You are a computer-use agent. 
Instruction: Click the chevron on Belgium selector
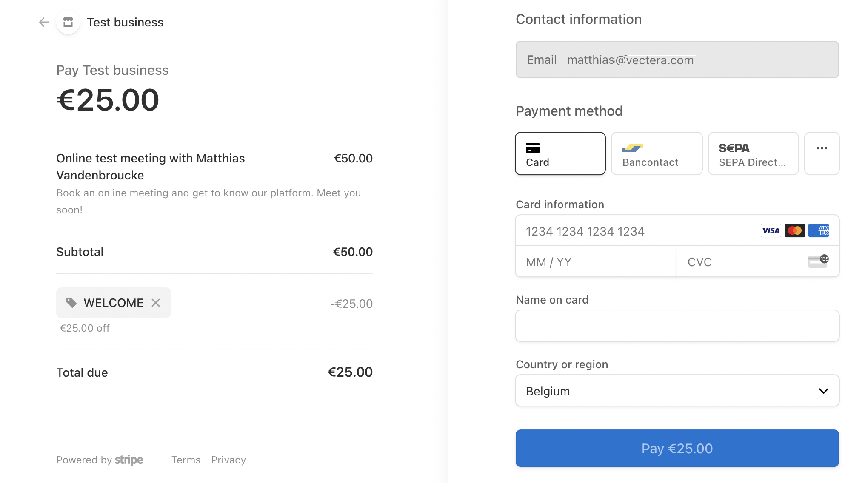(824, 391)
